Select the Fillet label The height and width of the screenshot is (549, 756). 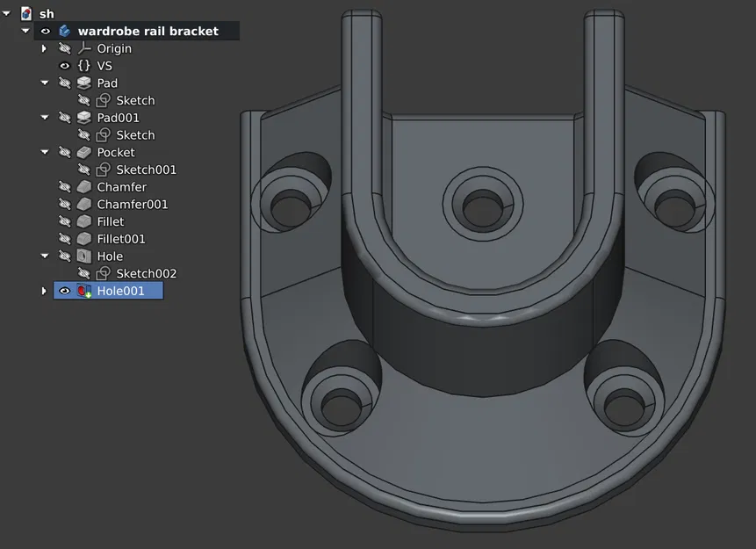point(111,222)
